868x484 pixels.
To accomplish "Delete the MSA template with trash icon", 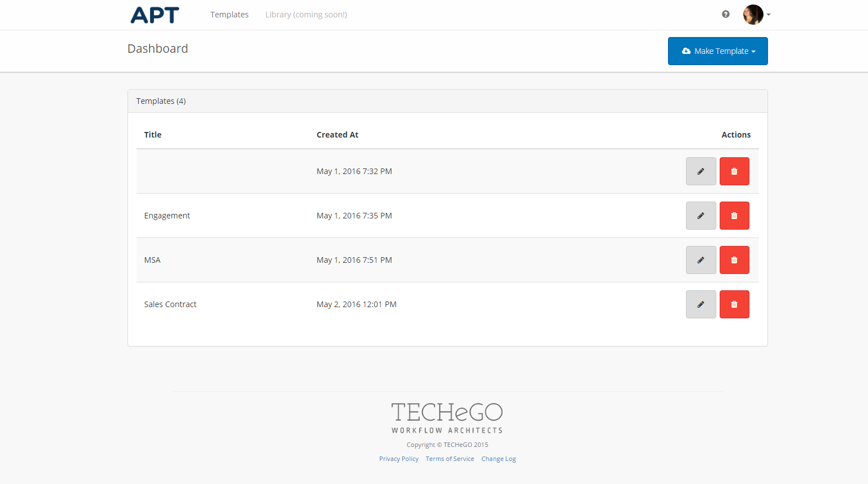I will 734,260.
